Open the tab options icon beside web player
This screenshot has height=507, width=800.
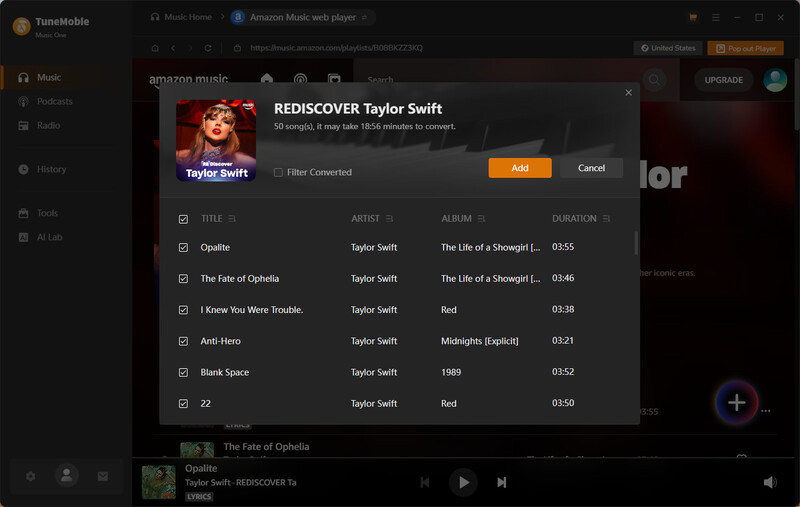click(x=364, y=17)
